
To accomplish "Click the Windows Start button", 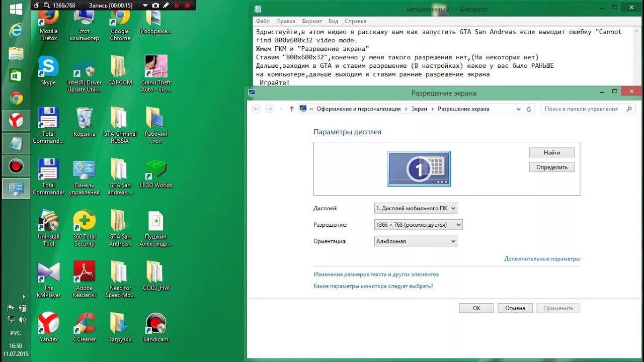I will 16,9.
